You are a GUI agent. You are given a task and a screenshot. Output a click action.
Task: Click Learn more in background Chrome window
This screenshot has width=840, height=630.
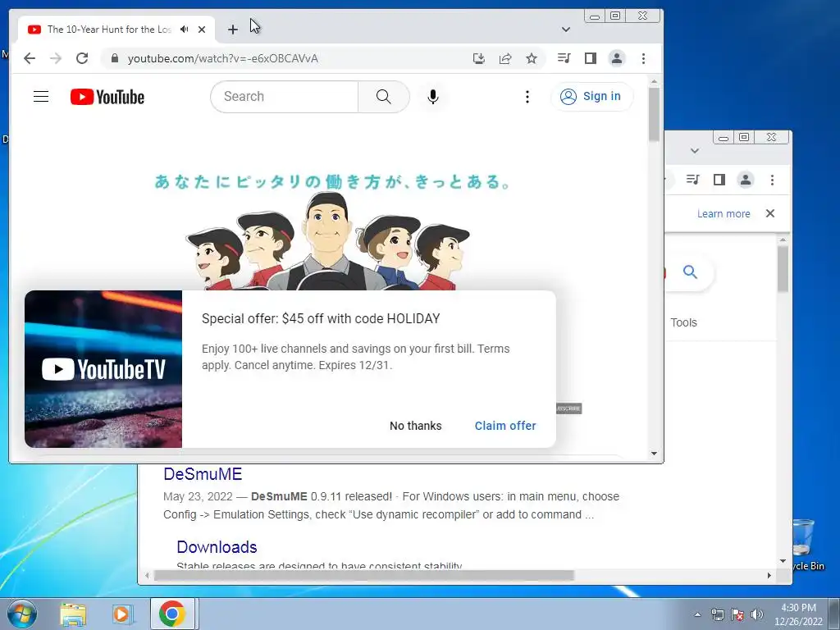(x=724, y=214)
